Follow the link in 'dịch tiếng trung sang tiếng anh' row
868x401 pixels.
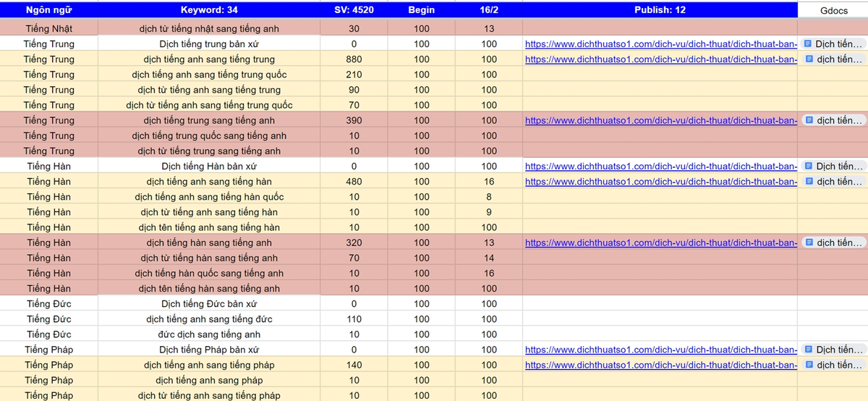pos(661,120)
